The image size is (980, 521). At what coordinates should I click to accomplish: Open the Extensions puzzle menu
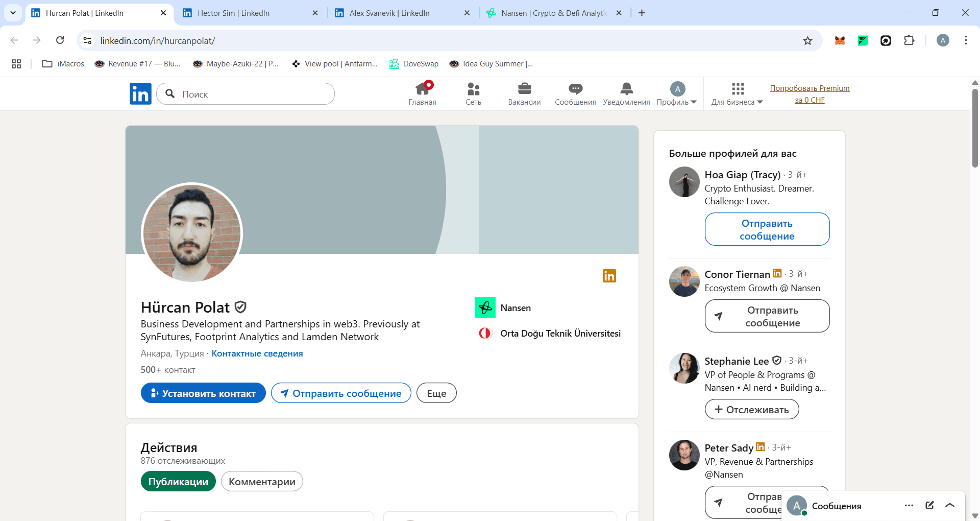click(909, 40)
